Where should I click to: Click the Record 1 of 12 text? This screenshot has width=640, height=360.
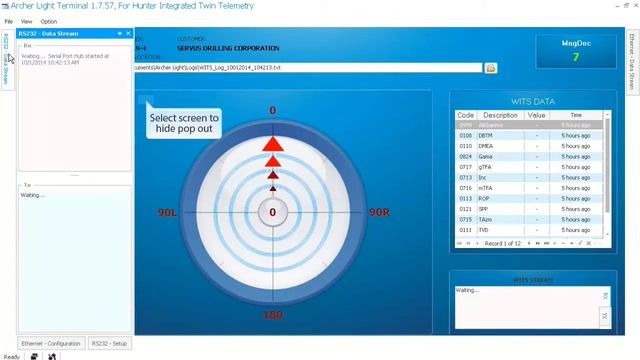pyautogui.click(x=503, y=243)
